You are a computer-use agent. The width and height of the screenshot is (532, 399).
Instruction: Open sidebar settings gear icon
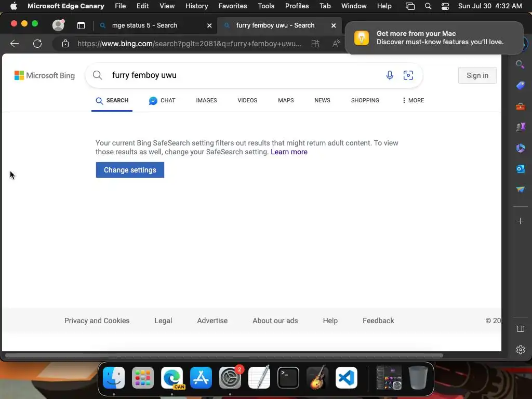click(520, 350)
